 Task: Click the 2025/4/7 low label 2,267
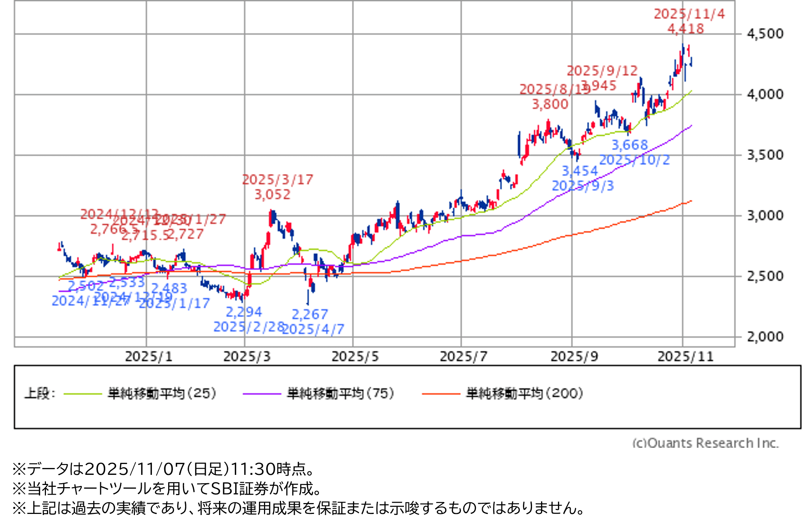(x=310, y=314)
